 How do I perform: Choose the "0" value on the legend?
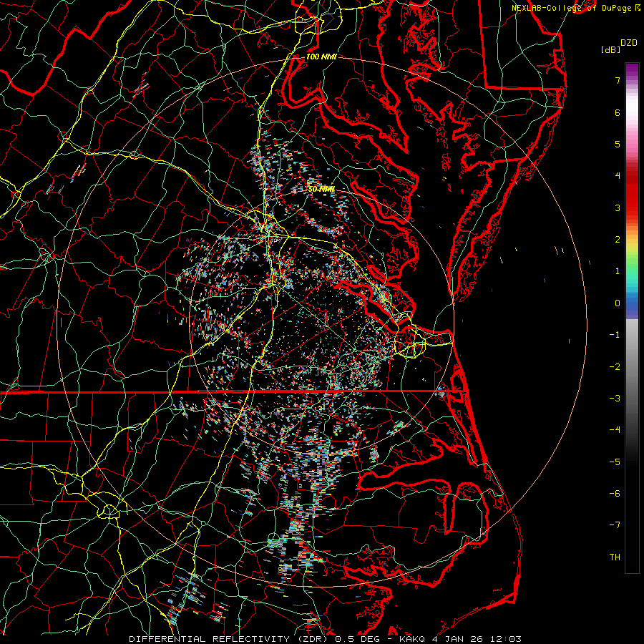click(618, 303)
